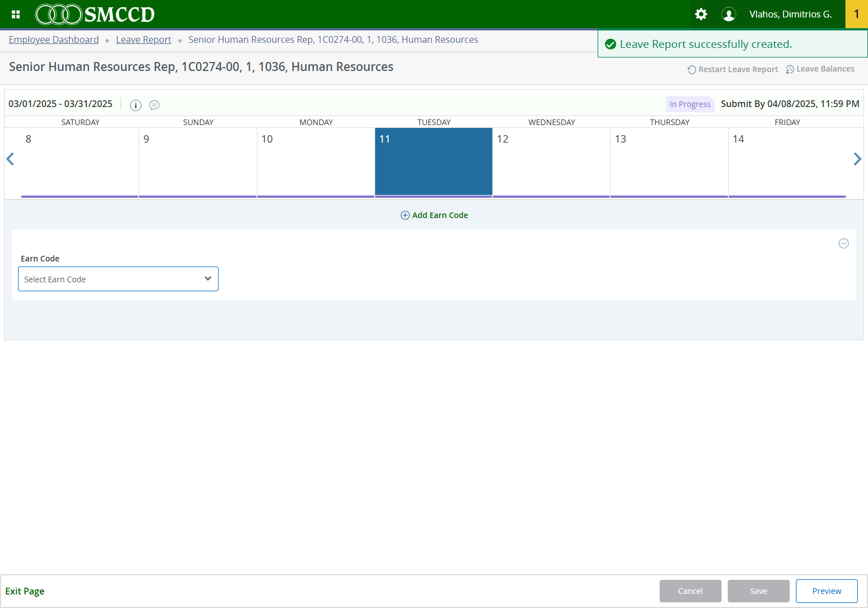Click the Save button
868x608 pixels.
click(x=759, y=591)
